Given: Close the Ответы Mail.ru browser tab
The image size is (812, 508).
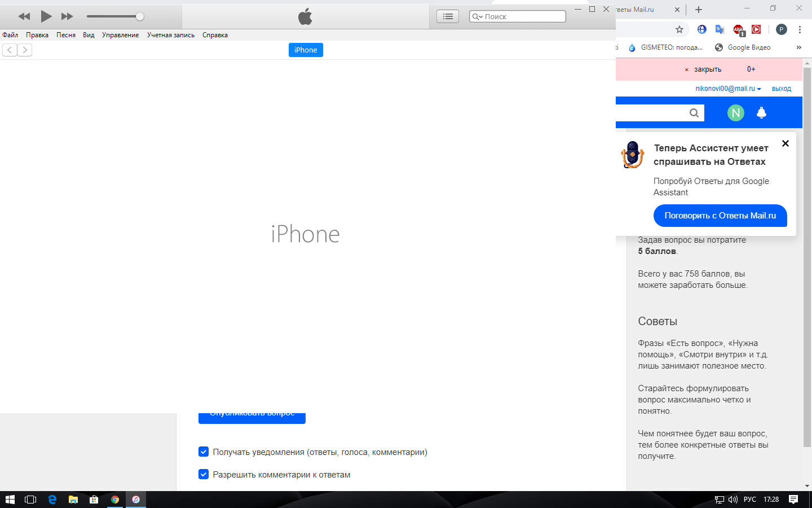Looking at the screenshot, I should 677,10.
